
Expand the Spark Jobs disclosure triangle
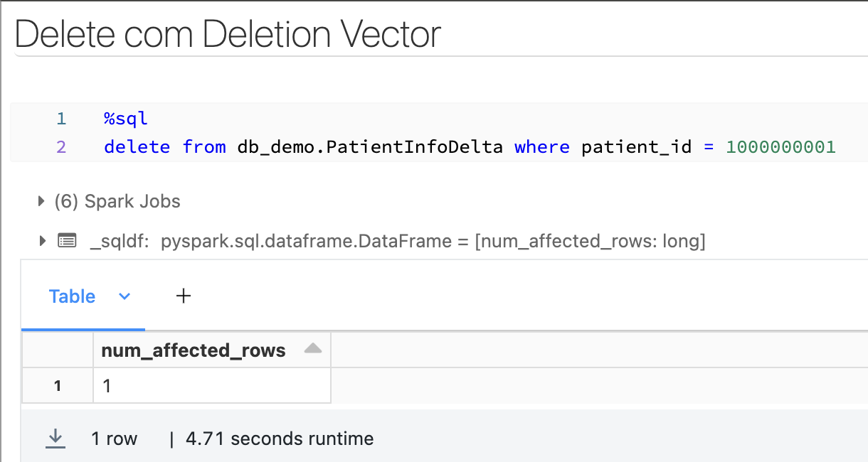click(42, 202)
